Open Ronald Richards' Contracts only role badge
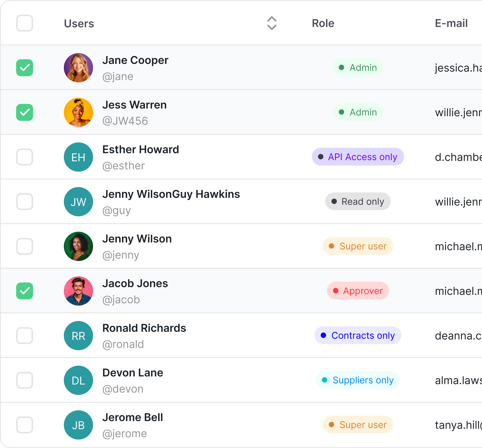The image size is (482, 448). point(357,335)
